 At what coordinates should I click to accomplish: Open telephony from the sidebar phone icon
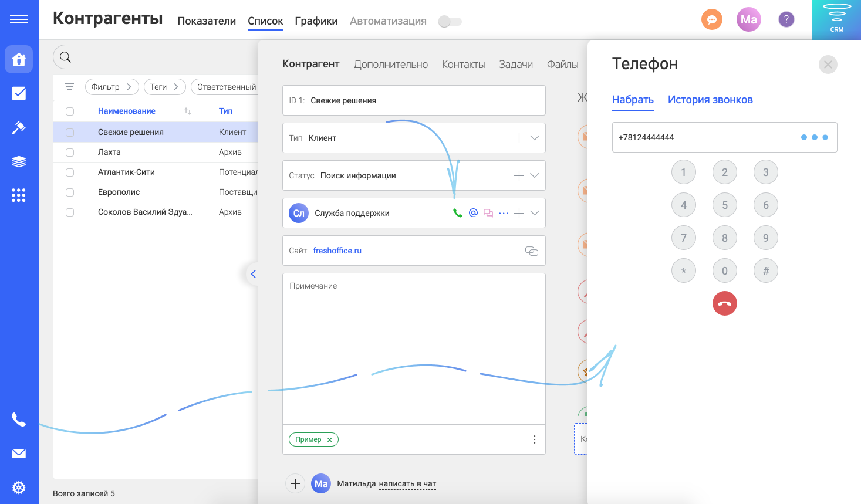click(18, 420)
